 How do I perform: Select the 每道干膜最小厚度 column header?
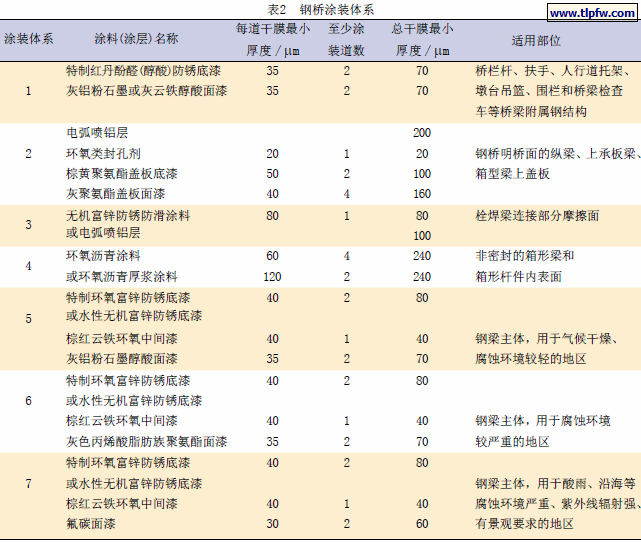click(273, 40)
